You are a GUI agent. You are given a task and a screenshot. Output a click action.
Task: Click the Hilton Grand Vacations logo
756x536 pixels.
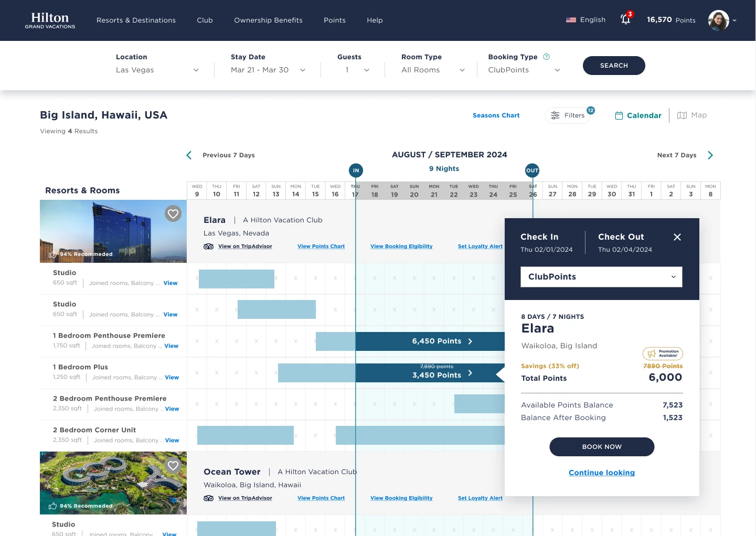point(50,20)
